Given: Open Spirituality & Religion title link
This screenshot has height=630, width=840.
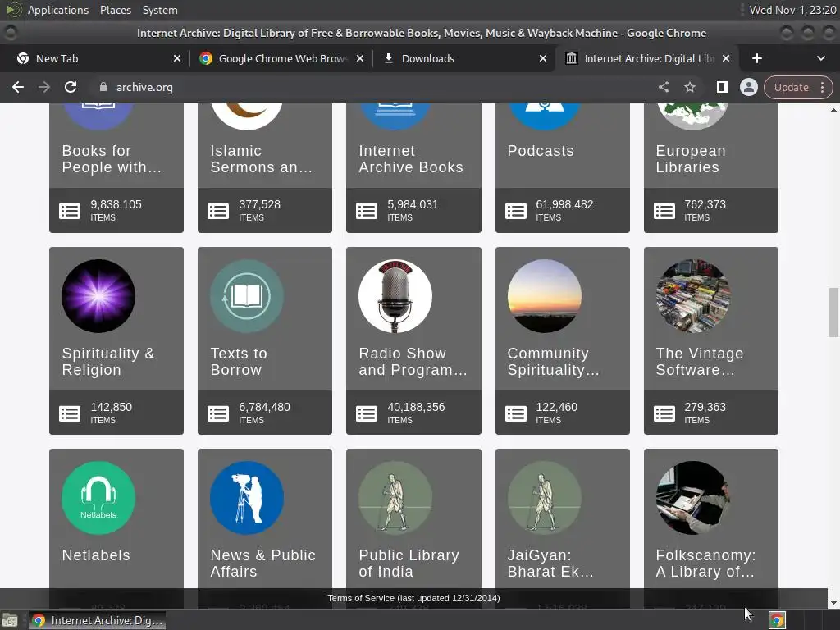Looking at the screenshot, I should coord(108,362).
